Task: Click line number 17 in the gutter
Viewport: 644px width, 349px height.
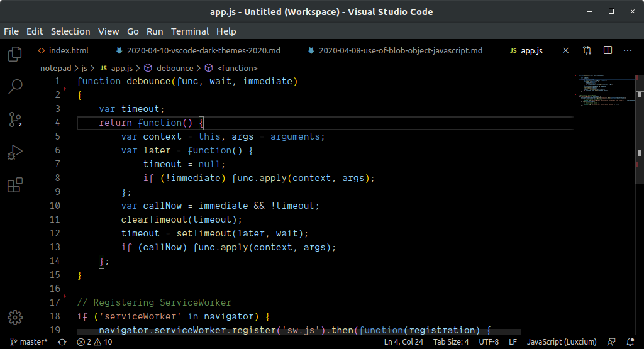Action: pos(55,302)
